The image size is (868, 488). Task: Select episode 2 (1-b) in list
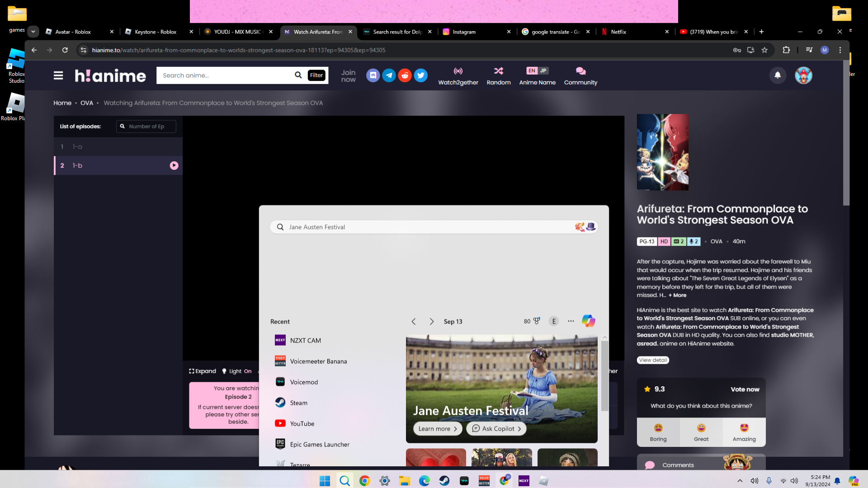[118, 165]
